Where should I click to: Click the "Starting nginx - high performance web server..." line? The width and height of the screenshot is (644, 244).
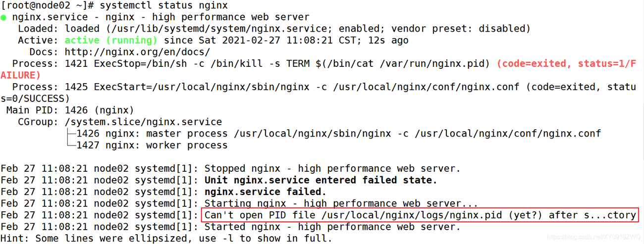click(x=341, y=203)
